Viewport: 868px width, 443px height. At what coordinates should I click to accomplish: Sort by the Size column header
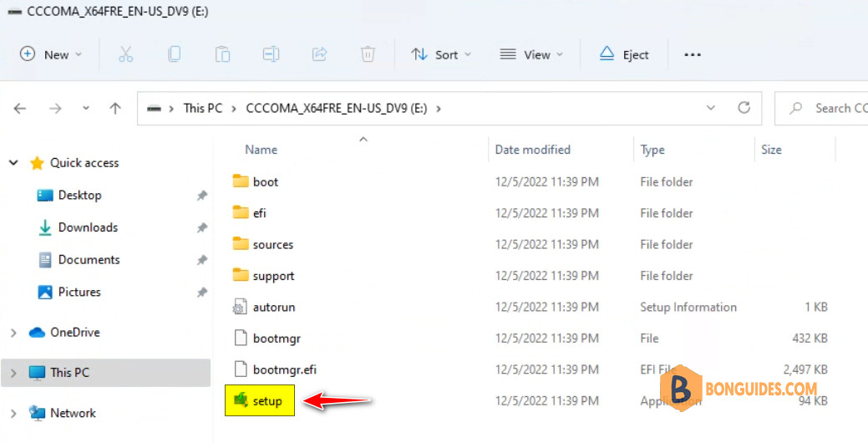pyautogui.click(x=771, y=150)
